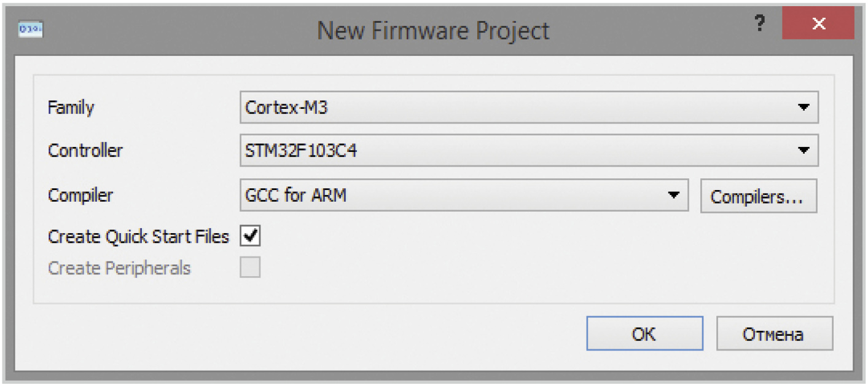
Task: Click the STM32F103C4 controller field
Action: click(529, 150)
